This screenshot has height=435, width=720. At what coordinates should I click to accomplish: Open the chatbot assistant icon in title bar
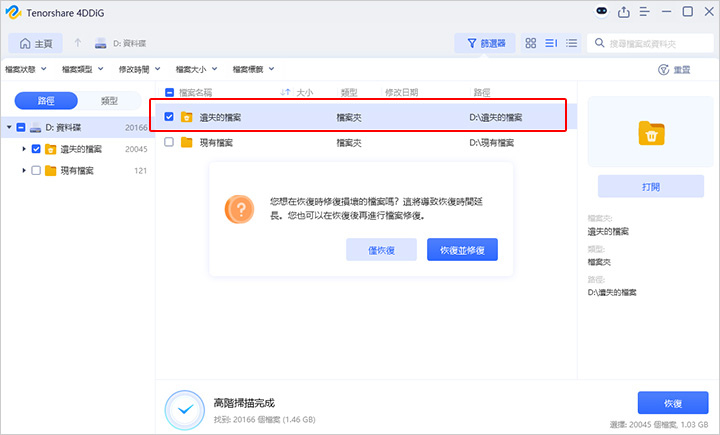602,11
